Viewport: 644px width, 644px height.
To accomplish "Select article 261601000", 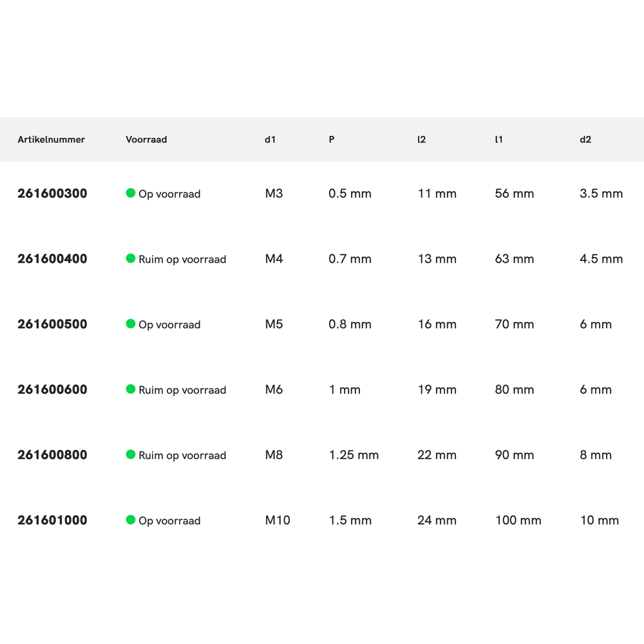I will pos(52,520).
